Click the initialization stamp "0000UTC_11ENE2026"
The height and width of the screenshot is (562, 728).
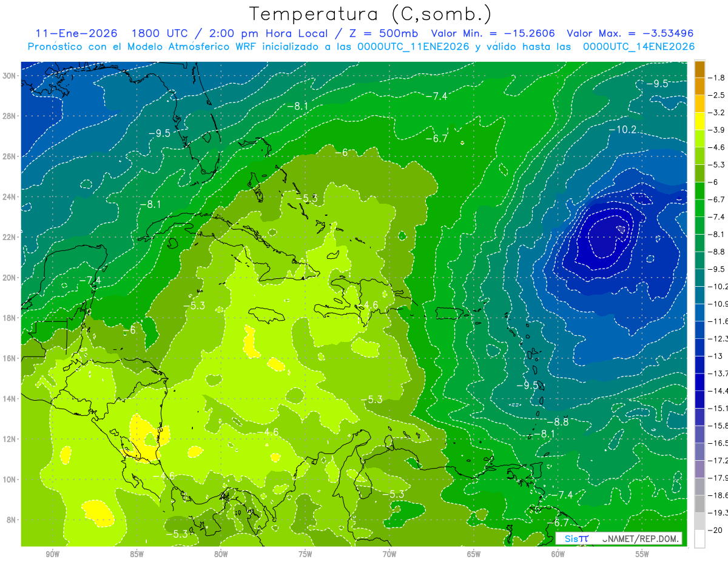413,47
